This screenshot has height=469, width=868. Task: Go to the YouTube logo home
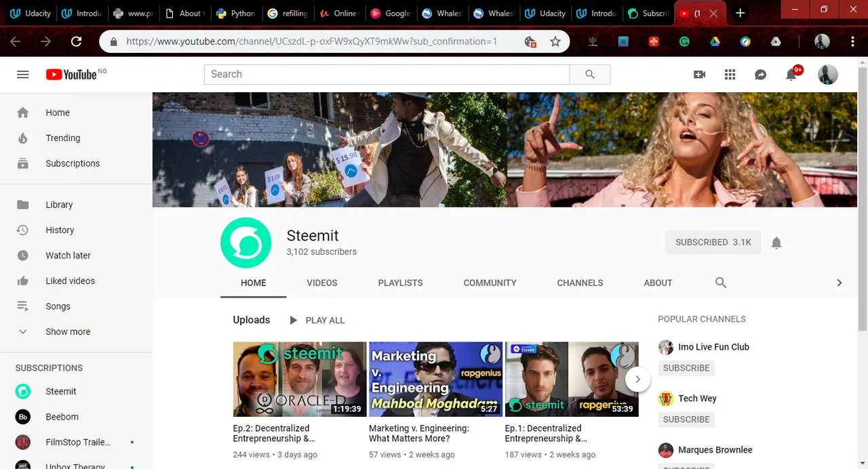[x=71, y=75]
